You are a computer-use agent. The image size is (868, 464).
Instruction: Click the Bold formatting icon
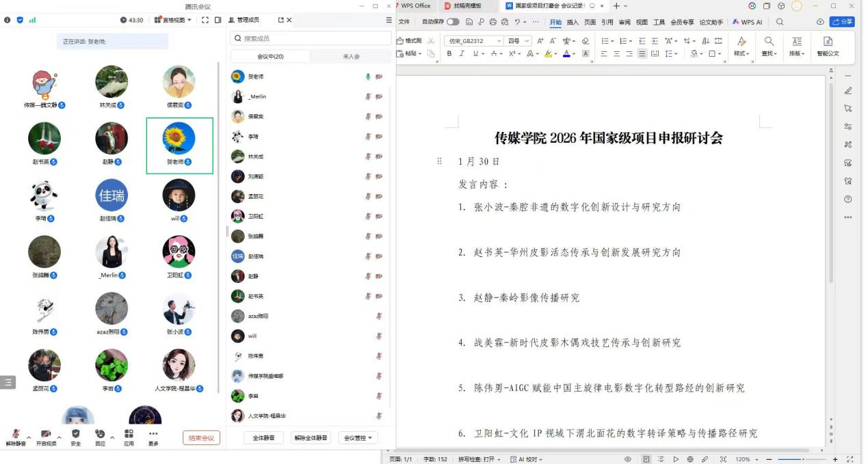click(x=449, y=54)
